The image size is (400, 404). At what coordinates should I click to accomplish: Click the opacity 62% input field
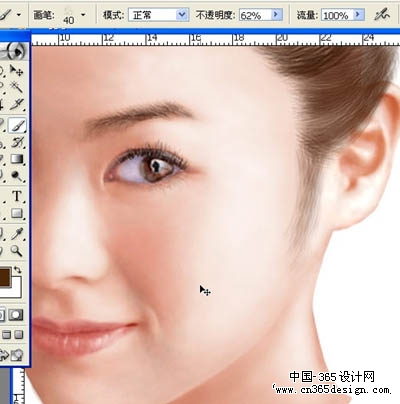[255, 15]
